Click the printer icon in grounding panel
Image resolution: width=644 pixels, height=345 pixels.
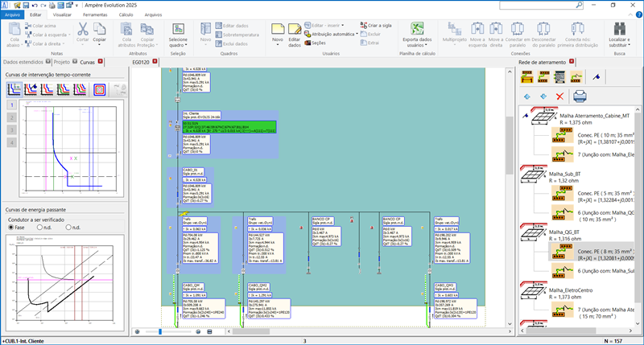click(580, 97)
